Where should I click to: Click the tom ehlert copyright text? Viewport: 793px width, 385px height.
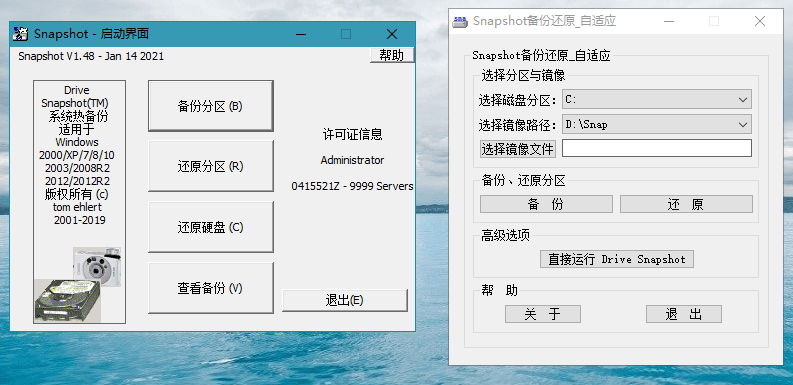pos(77,207)
